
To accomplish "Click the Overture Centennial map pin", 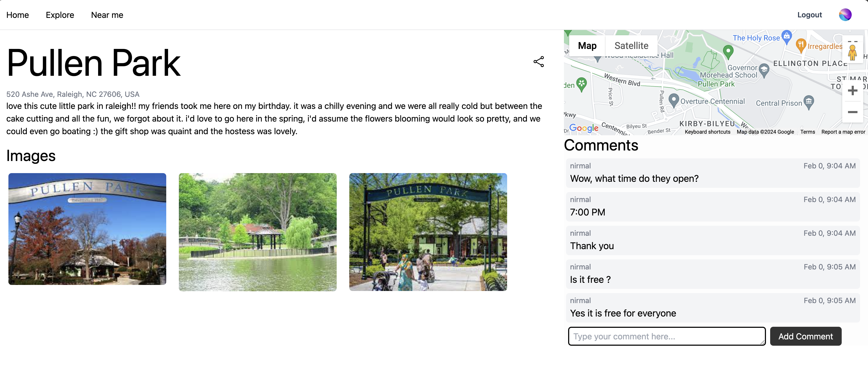I will [673, 100].
